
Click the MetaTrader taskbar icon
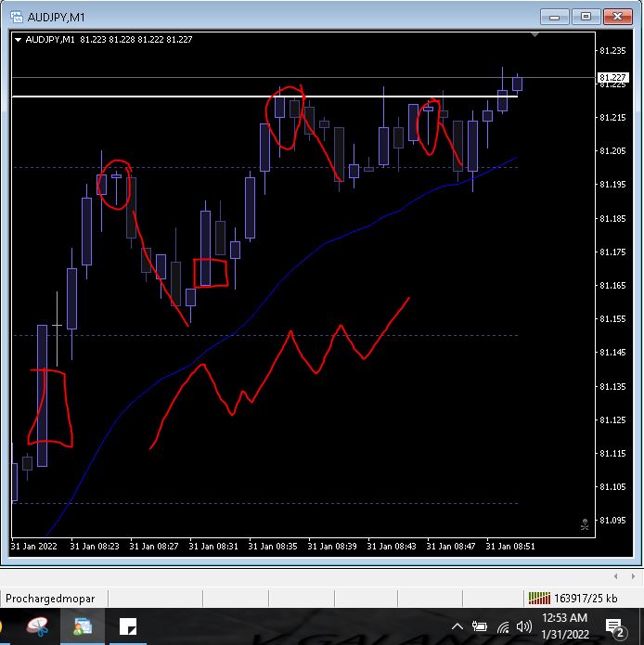tap(83, 626)
